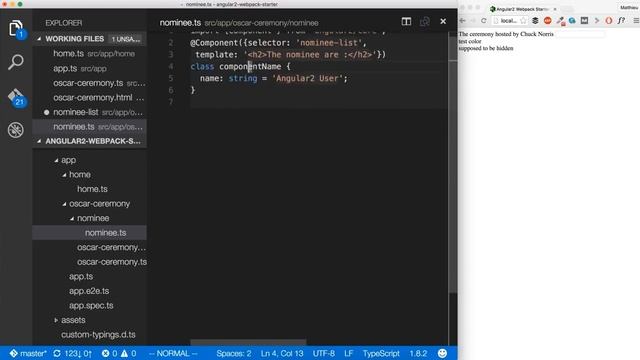
Task: Close the nominee.ts editor
Action: pos(443,21)
